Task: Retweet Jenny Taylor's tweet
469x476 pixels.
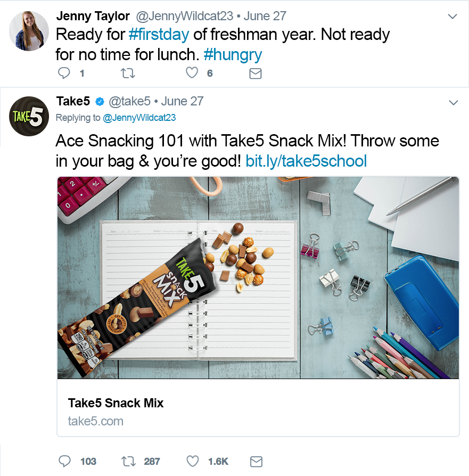Action: coord(128,73)
